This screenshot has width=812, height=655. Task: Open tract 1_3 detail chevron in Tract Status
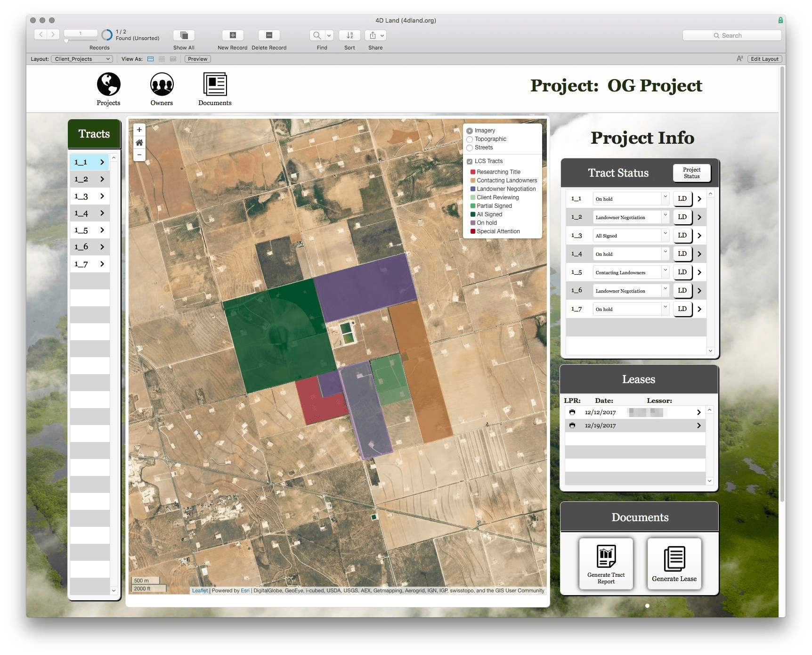point(699,236)
